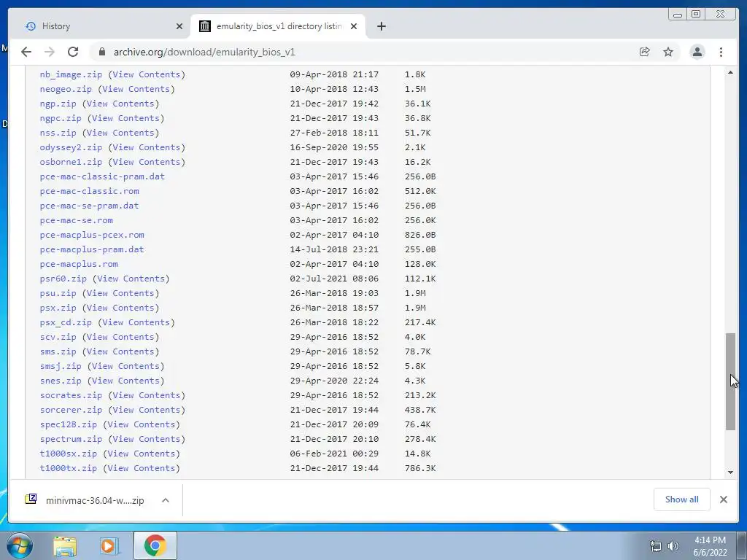Download t1000sx.zip

tap(69, 454)
